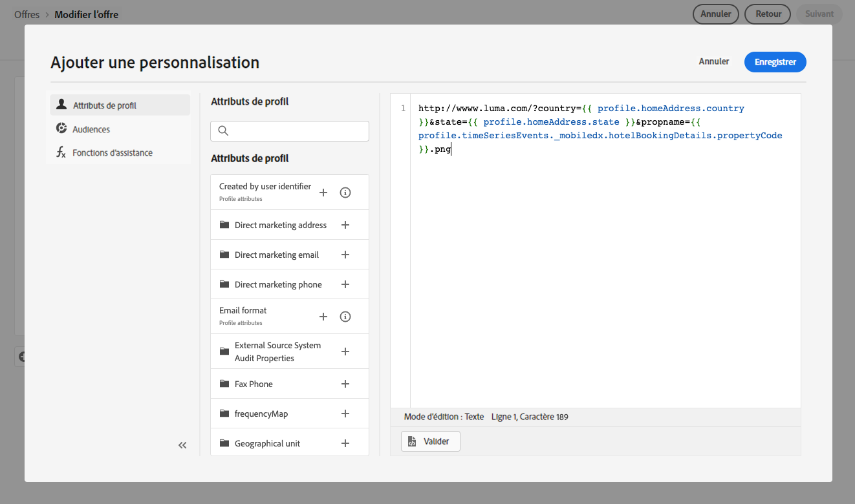
Task: Open External Source System Audit Properties folder
Action: (277, 352)
